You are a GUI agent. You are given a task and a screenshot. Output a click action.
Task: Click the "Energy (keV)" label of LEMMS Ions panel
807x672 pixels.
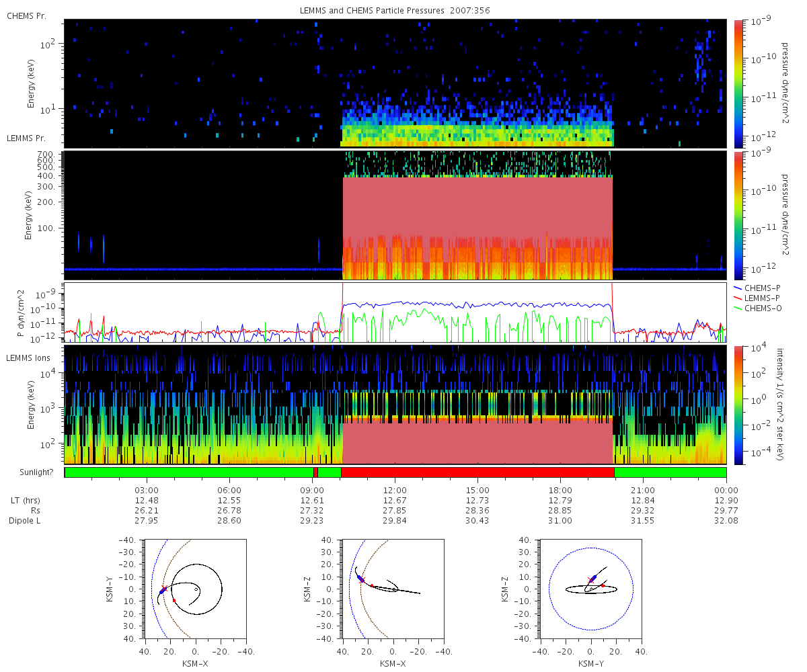(x=31, y=405)
